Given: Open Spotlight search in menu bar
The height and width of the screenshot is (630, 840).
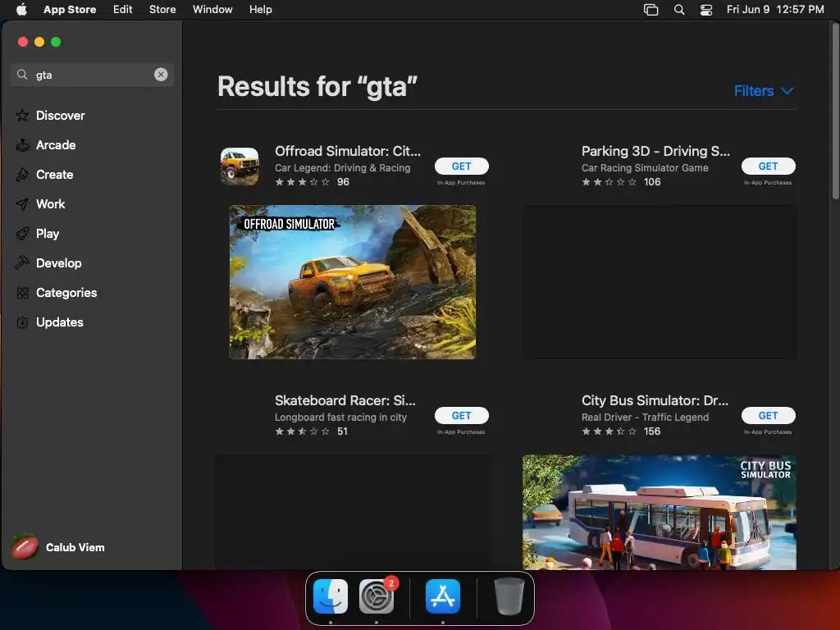Looking at the screenshot, I should tap(678, 9).
